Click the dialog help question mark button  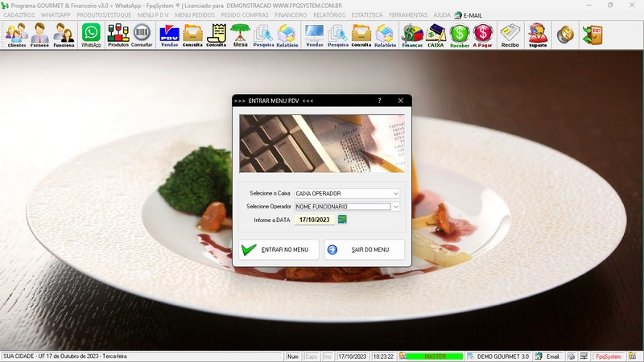pos(379,101)
